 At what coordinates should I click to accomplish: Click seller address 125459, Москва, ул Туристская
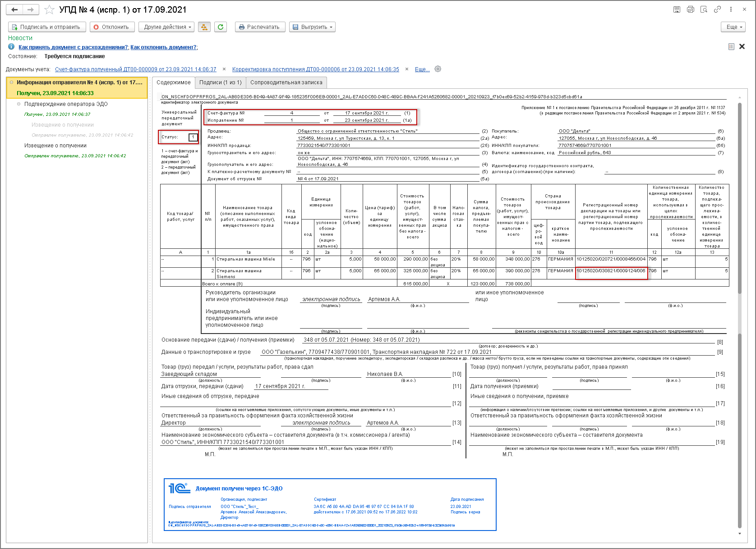coord(346,138)
